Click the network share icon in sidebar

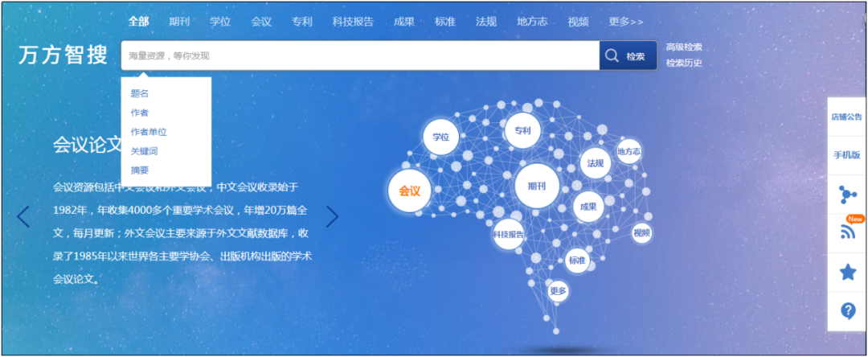[847, 194]
